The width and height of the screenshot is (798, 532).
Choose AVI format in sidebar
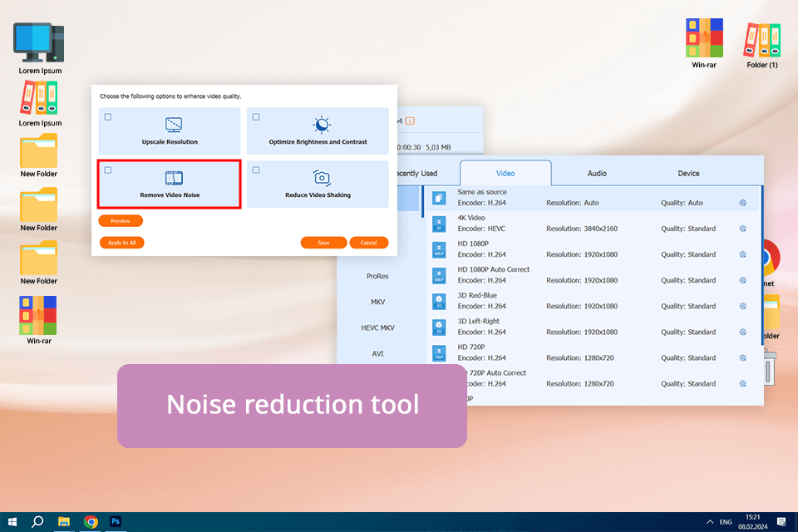(x=377, y=353)
